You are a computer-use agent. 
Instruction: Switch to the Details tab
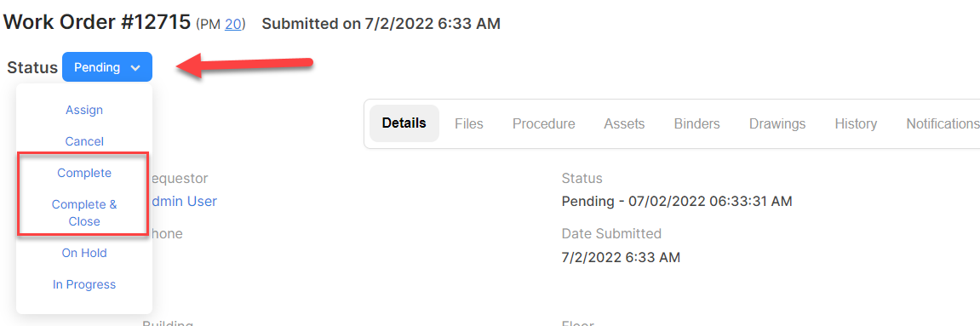tap(404, 123)
